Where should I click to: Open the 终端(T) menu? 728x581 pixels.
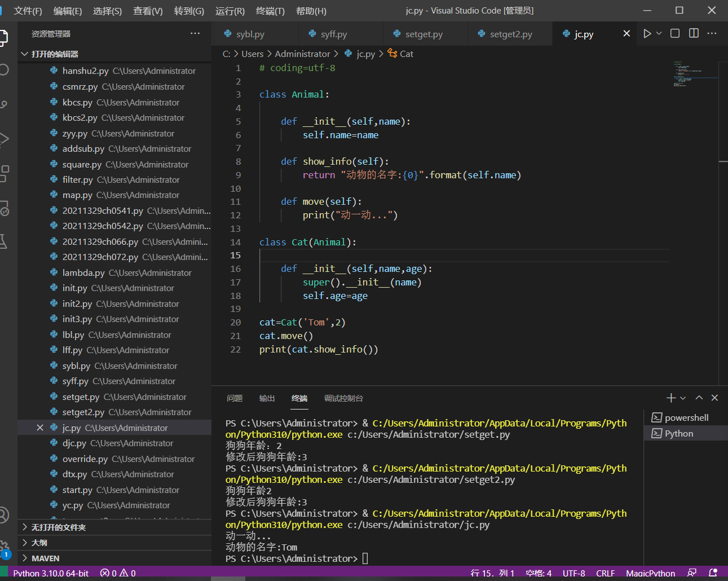point(270,11)
